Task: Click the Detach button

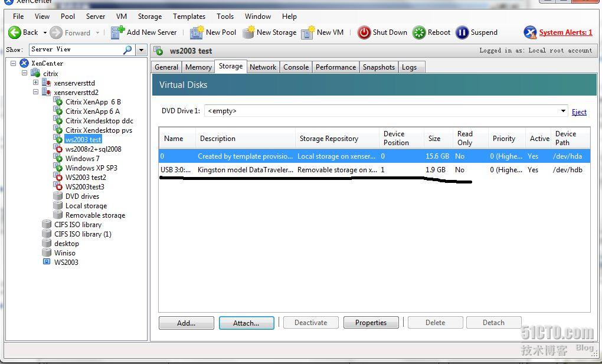Action: tap(493, 323)
